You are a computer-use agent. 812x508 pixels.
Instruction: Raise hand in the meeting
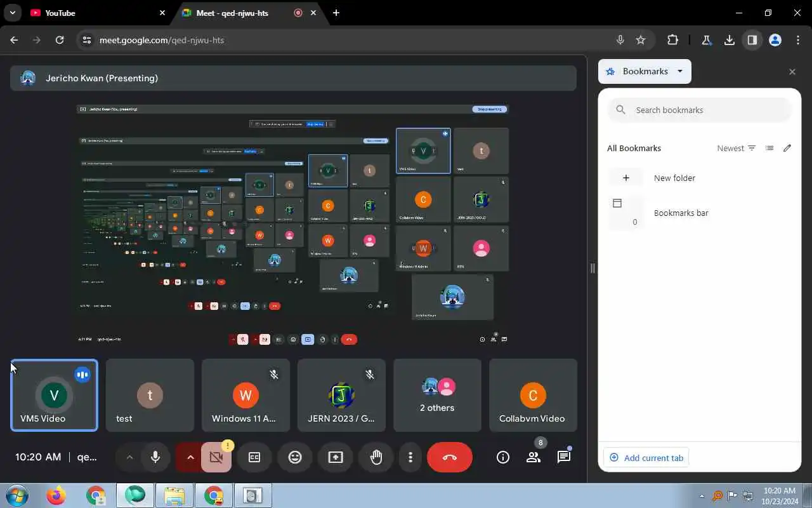pos(376,457)
